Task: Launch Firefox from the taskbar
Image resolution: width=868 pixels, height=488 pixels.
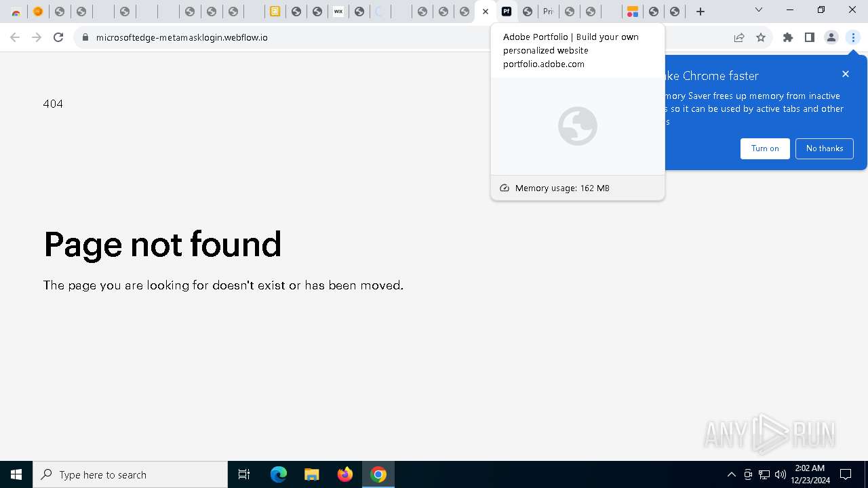Action: pos(345,474)
